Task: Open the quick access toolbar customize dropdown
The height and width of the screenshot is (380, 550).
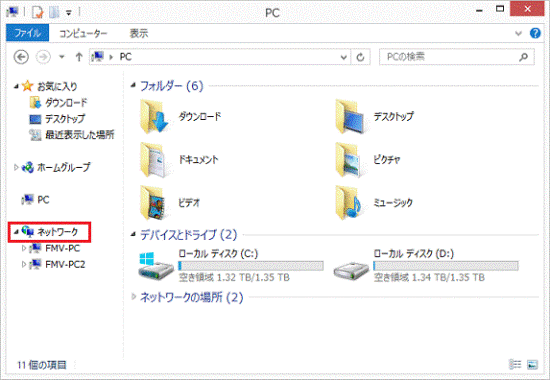Action: coord(69,13)
